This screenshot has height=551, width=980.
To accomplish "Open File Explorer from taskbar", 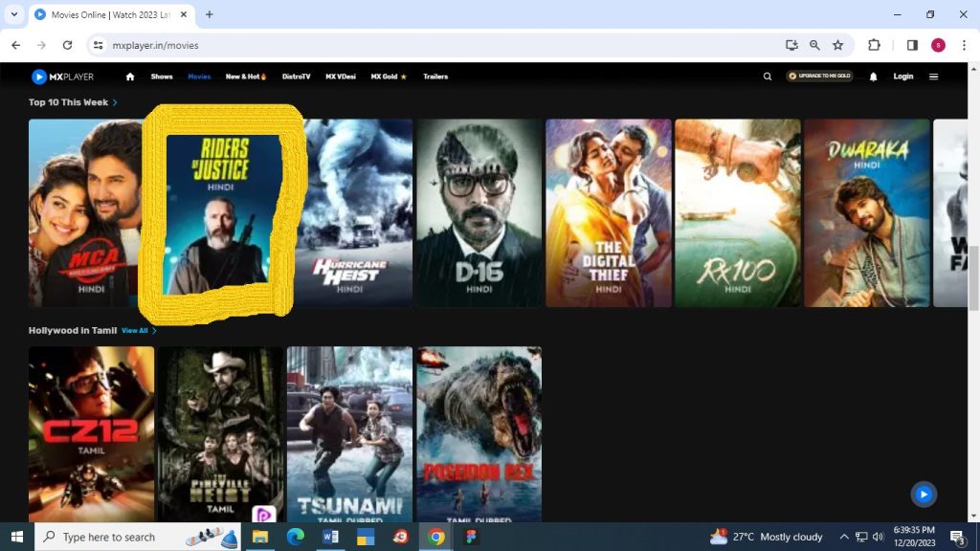I will tap(260, 537).
